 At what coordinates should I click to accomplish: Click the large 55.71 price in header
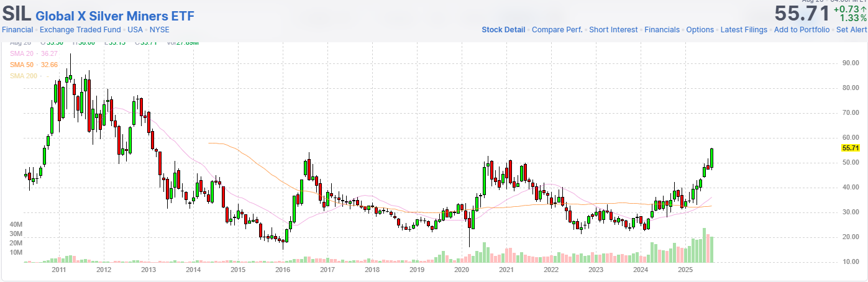(802, 14)
